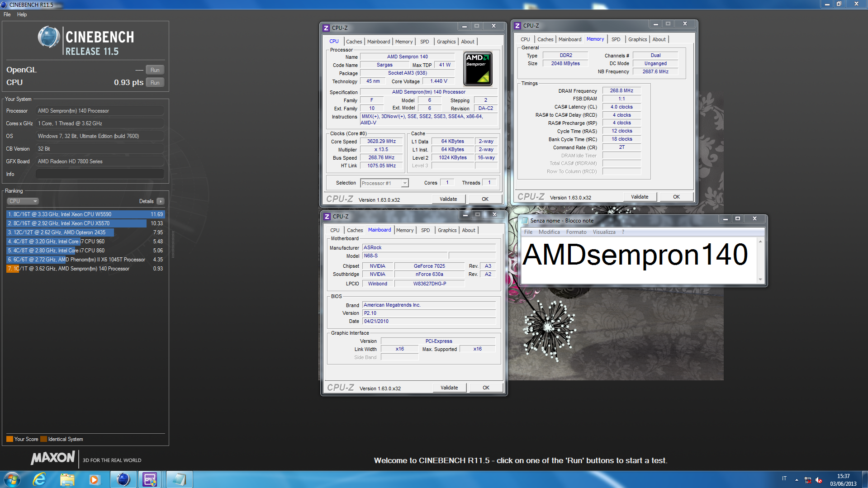868x488 pixels.
Task: Click the Info input field
Action: 100,174
